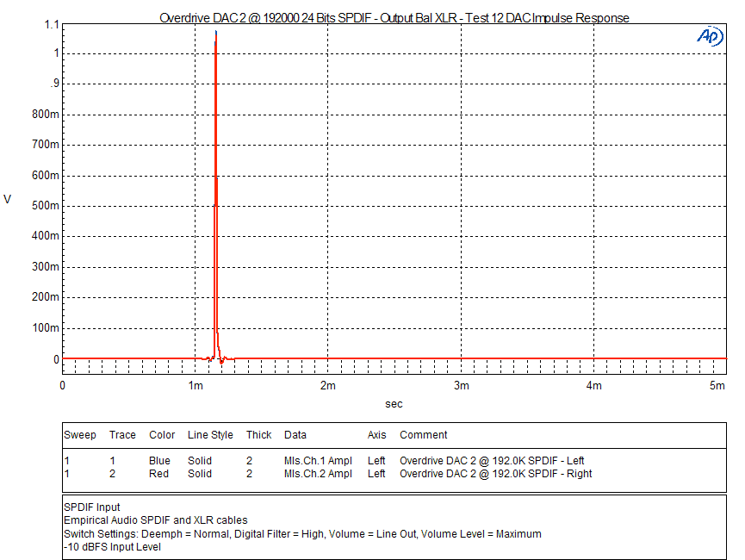
Task: Click the 'Axis' column header
Action: [x=376, y=435]
